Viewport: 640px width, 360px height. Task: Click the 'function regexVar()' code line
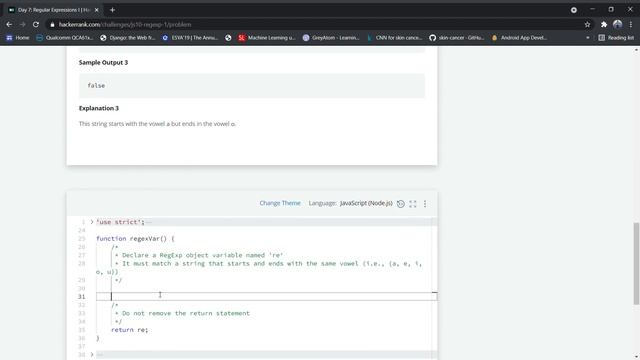pos(135,238)
